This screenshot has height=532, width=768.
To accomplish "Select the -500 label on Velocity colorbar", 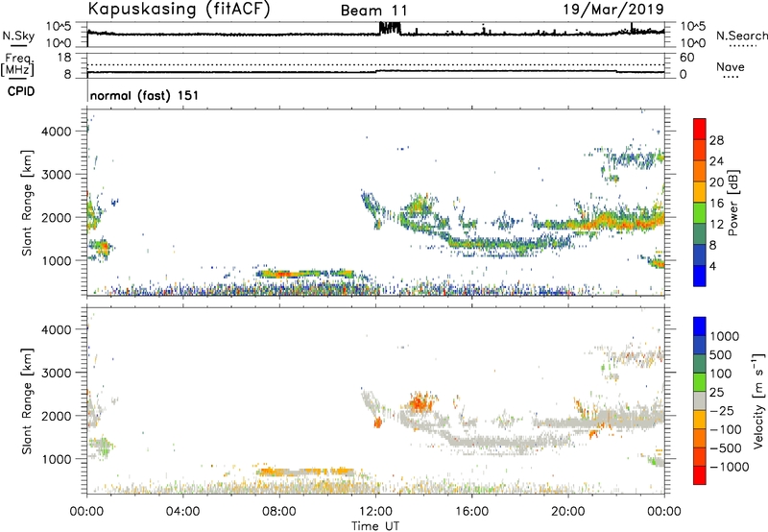I will (x=726, y=447).
